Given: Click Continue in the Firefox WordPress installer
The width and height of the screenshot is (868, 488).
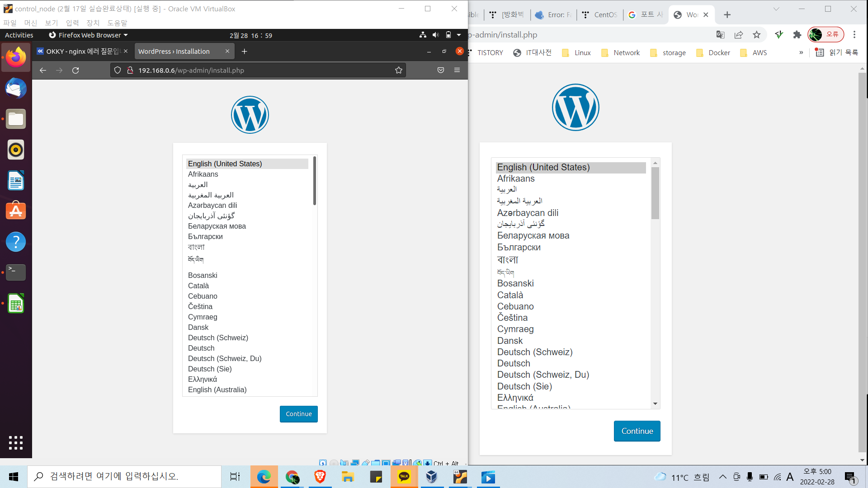Looking at the screenshot, I should (298, 414).
